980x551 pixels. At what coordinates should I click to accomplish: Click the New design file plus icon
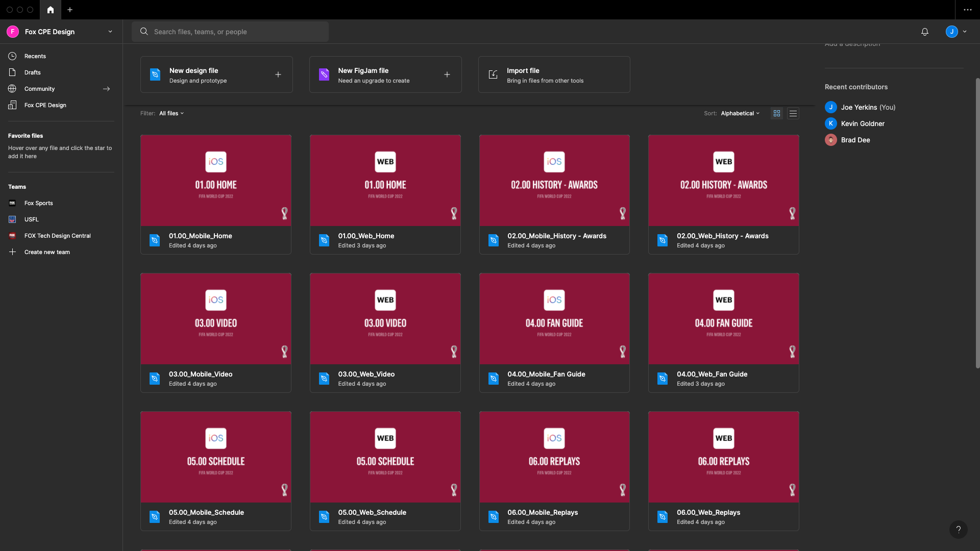278,74
